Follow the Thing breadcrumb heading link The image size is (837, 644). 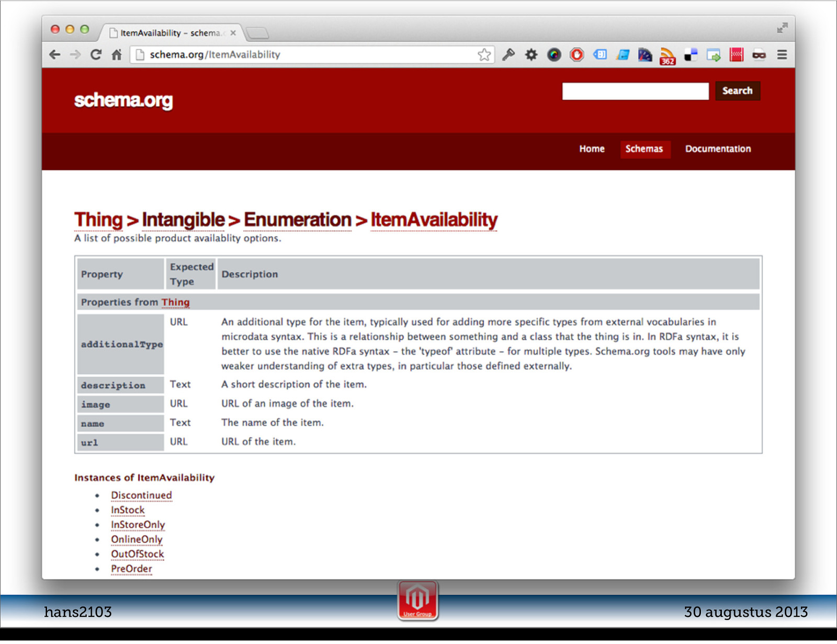pos(98,220)
